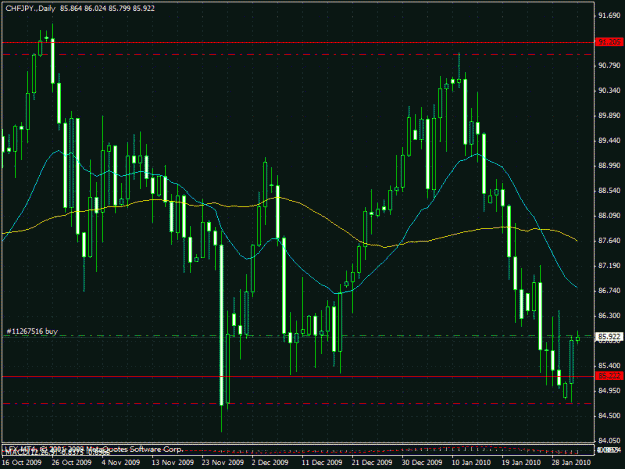625x469 pixels.
Task: Click the 89.440 price axis label
Action: [609, 141]
